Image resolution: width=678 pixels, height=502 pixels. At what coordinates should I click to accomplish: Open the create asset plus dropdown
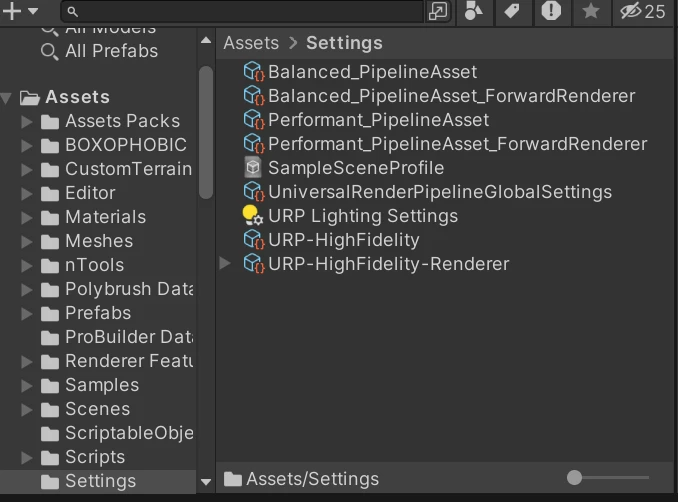(20, 11)
